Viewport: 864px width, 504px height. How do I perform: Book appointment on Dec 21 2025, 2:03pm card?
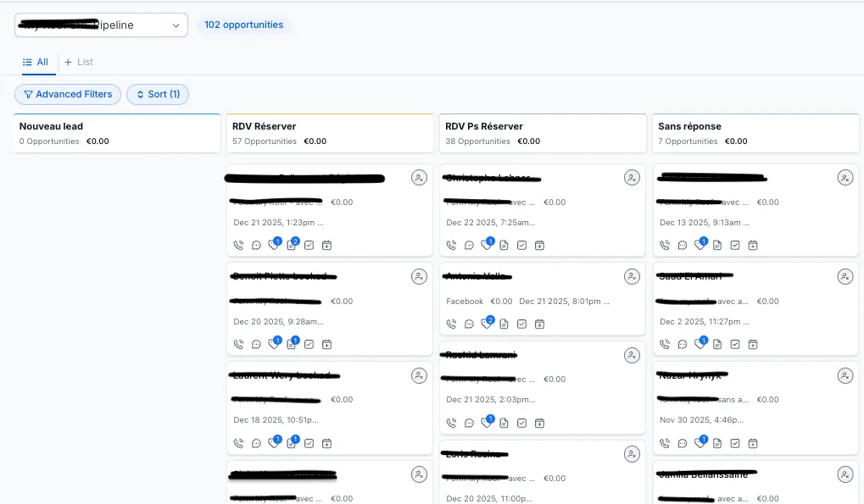coord(539,424)
